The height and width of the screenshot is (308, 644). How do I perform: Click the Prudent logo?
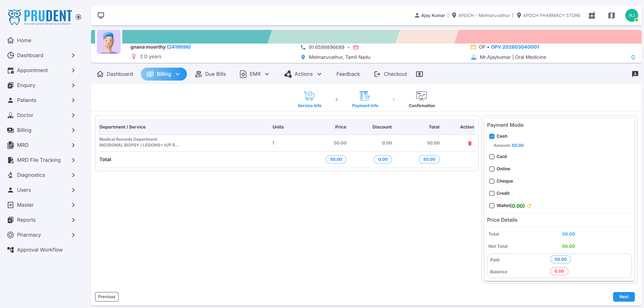(40, 17)
